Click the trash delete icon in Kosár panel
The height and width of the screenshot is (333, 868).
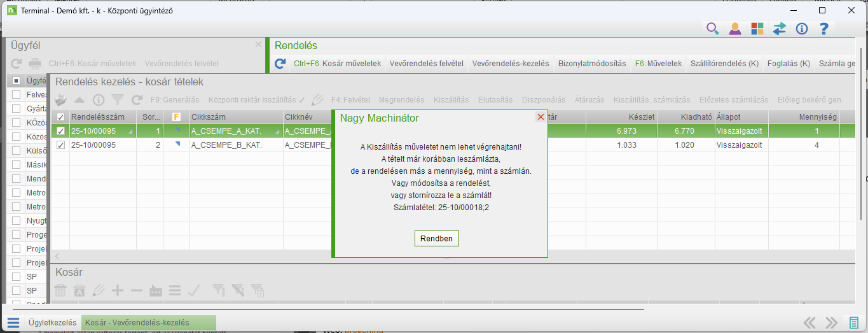click(x=60, y=290)
